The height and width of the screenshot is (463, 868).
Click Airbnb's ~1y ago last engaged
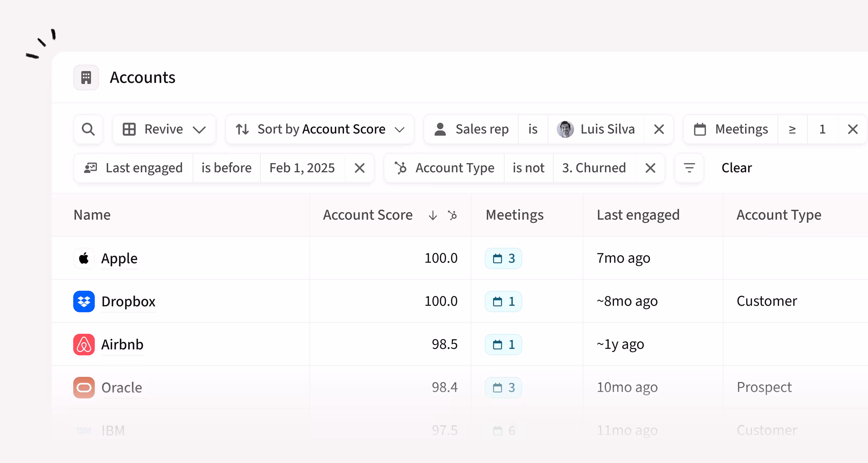click(x=620, y=344)
